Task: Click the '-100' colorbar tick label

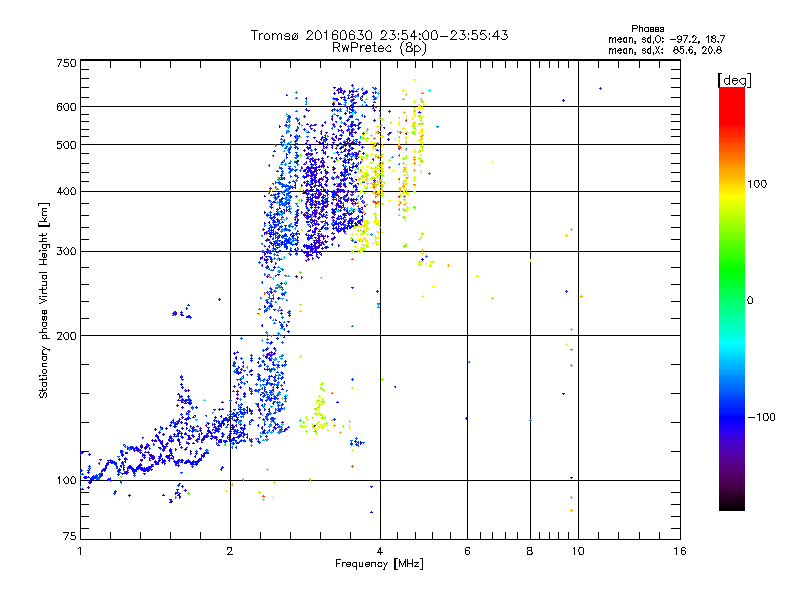Action: 761,417
